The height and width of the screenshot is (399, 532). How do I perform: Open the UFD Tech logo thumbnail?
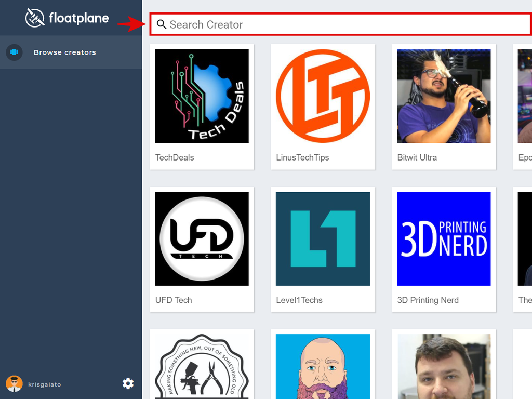(x=202, y=239)
